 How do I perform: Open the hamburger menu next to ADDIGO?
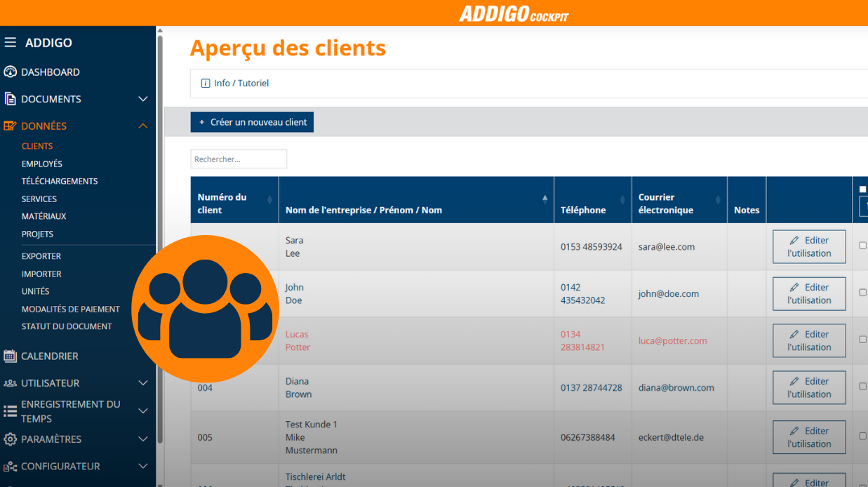coord(10,43)
